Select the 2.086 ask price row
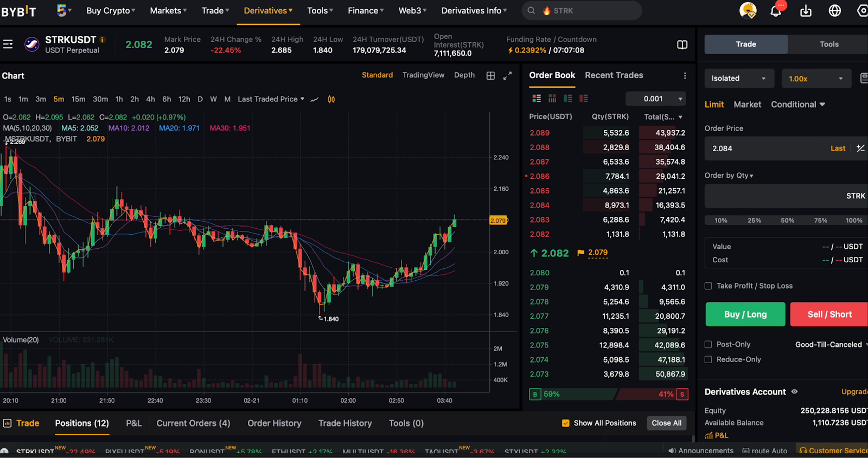This screenshot has width=868, height=458. [x=607, y=176]
